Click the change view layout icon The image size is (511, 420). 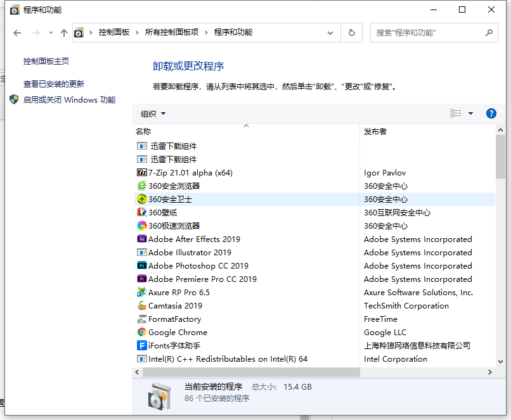point(456,113)
